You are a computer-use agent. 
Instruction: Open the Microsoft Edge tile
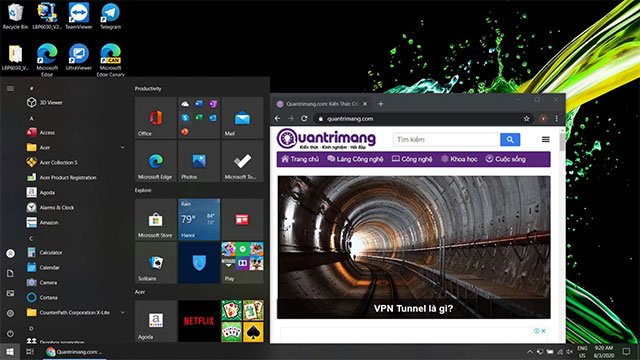(x=156, y=161)
